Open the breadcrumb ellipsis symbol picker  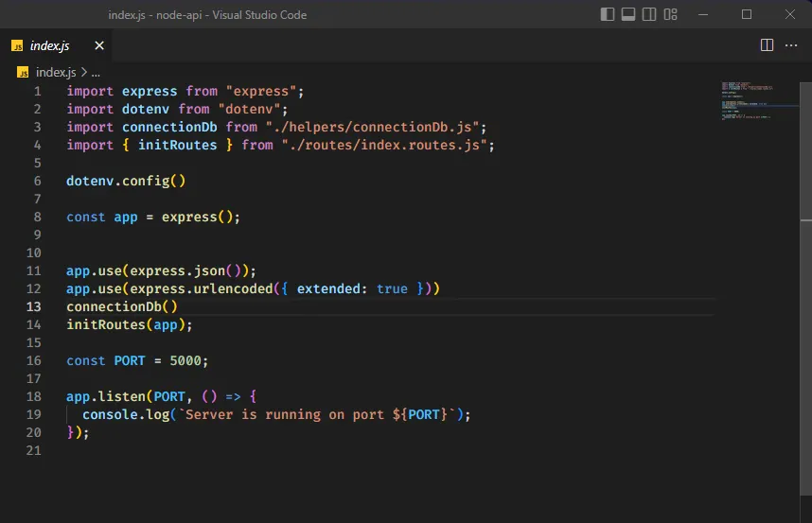96,73
